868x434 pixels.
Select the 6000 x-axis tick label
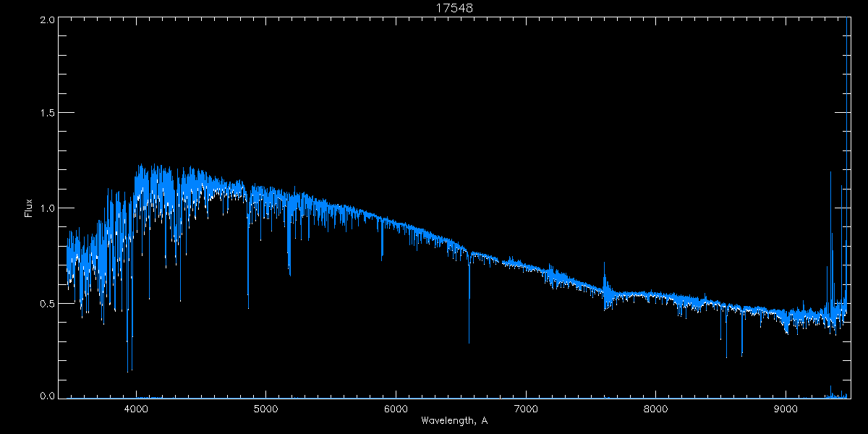[396, 407]
